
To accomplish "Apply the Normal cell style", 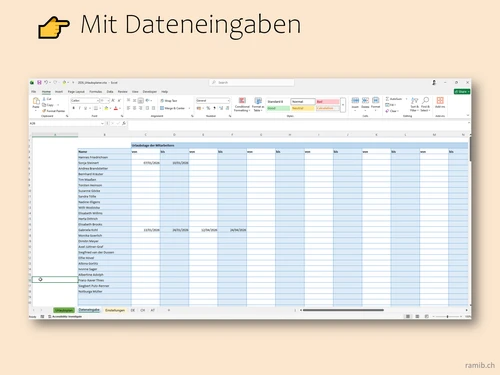I will coord(303,101).
